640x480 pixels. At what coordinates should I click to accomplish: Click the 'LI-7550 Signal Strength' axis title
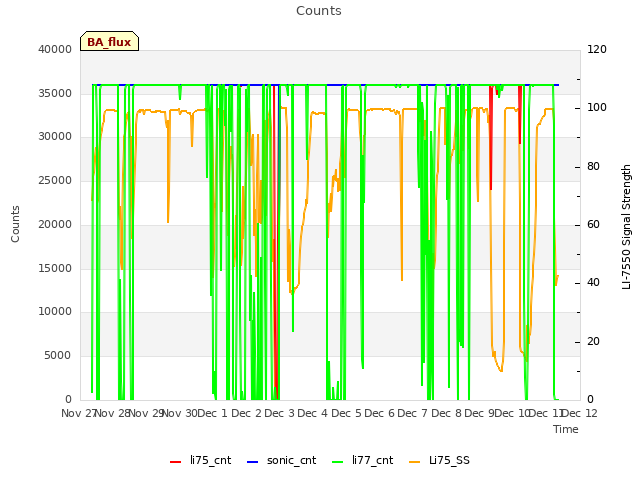point(626,227)
